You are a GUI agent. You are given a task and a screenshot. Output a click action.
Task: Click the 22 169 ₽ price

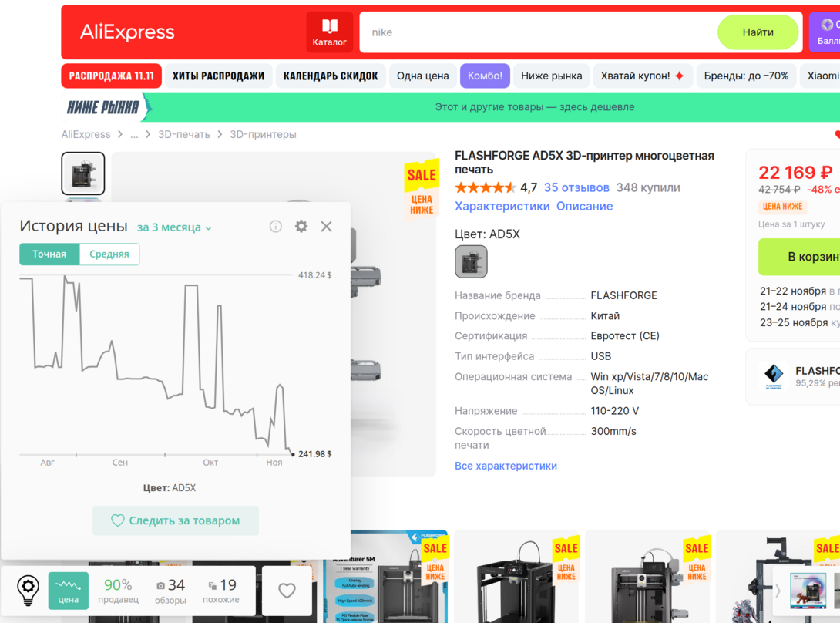tap(795, 173)
